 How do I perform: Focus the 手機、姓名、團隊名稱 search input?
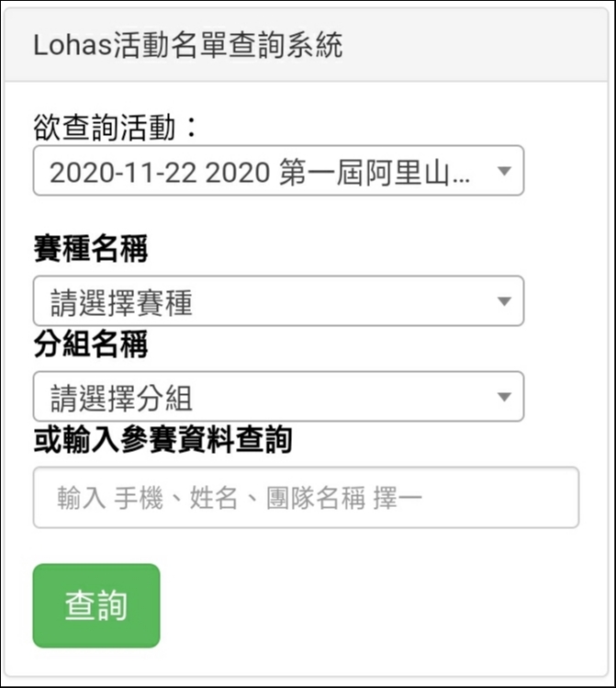point(306,497)
